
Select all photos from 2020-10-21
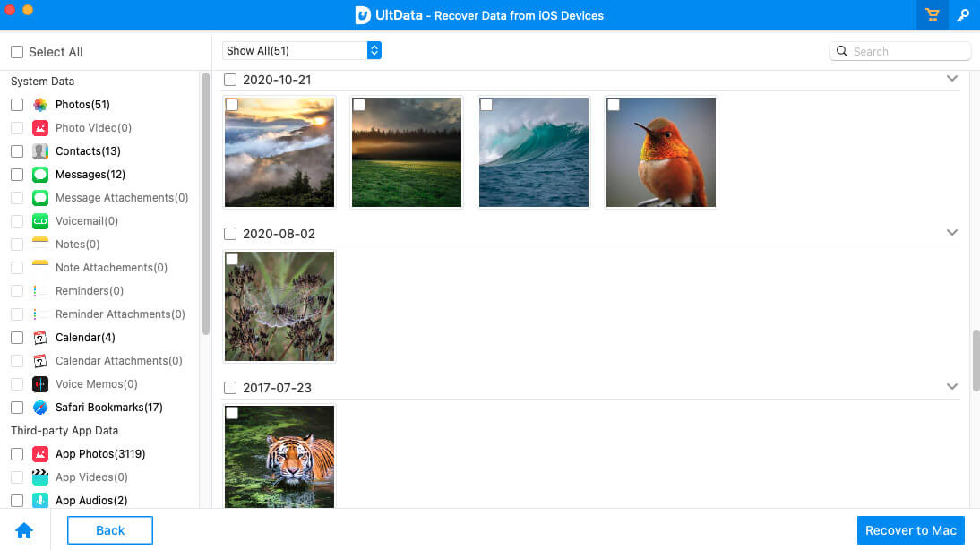coord(230,80)
